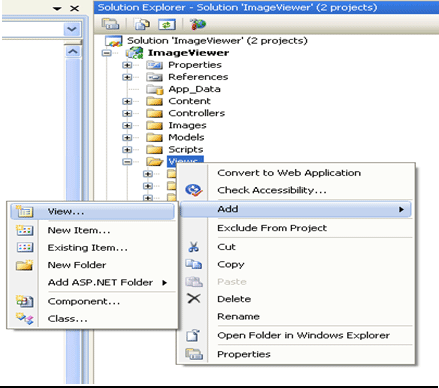Expand the Images folder node

tap(127, 126)
